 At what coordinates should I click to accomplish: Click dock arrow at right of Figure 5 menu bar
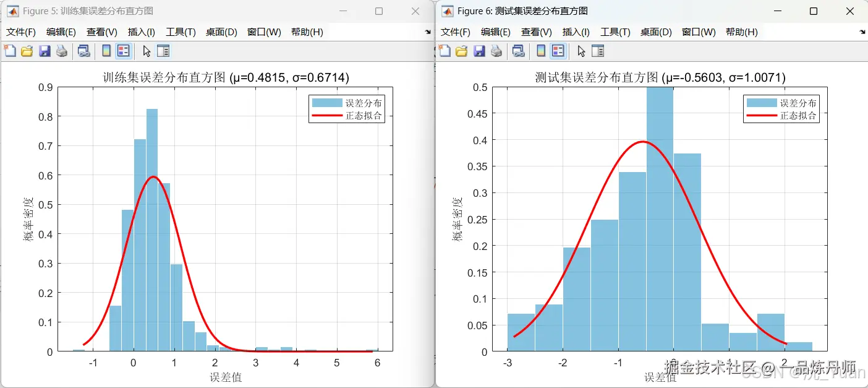click(x=428, y=32)
